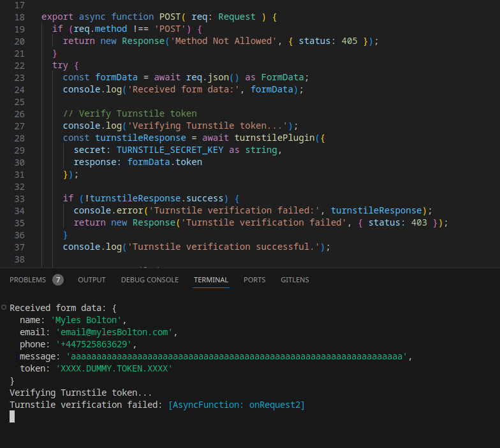Screen dimensions: 500x448
Task: Click the problems count badge 7
Action: tap(58, 280)
